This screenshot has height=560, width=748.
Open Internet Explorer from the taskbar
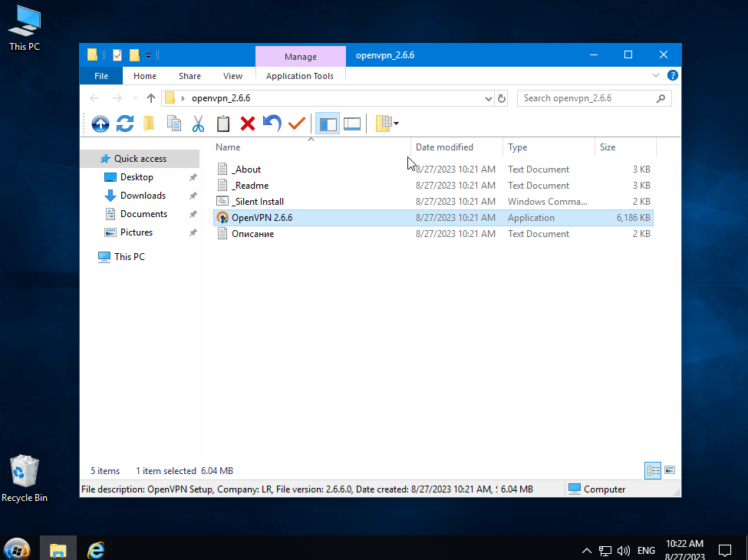pyautogui.click(x=96, y=550)
